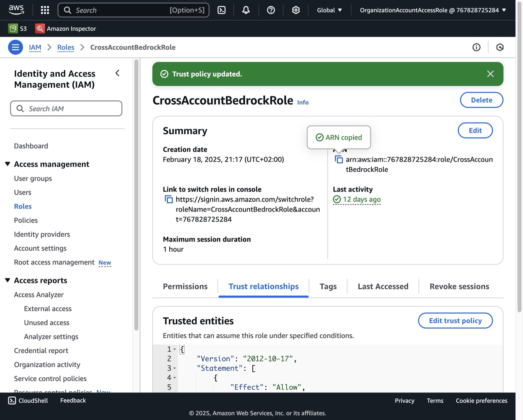
Task: Open the Global region dropdown
Action: click(x=329, y=10)
